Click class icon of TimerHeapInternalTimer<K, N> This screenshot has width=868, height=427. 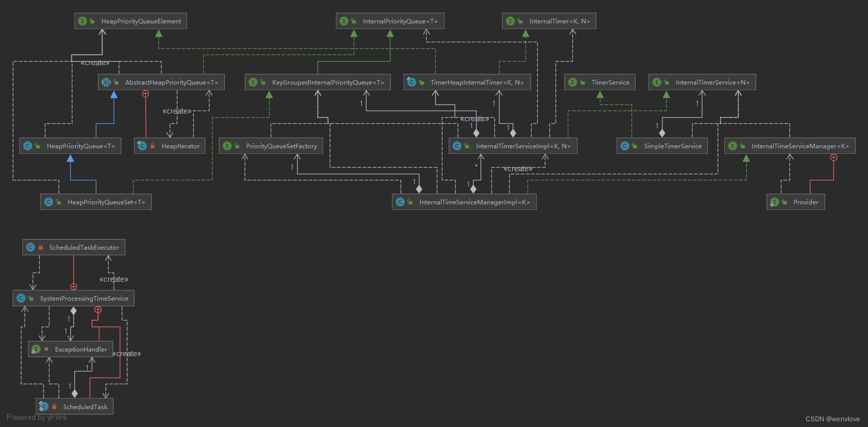[411, 82]
